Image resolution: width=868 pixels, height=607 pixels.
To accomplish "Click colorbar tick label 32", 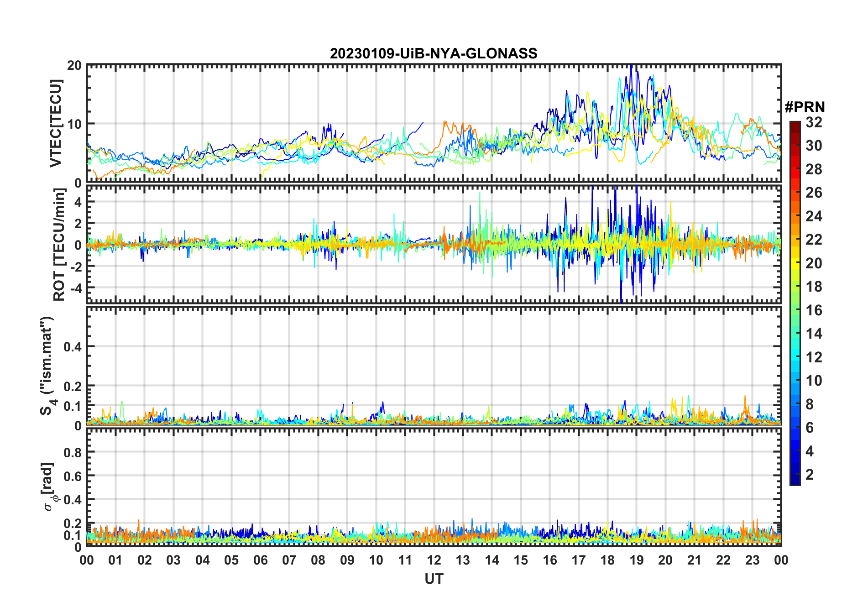I will click(814, 122).
